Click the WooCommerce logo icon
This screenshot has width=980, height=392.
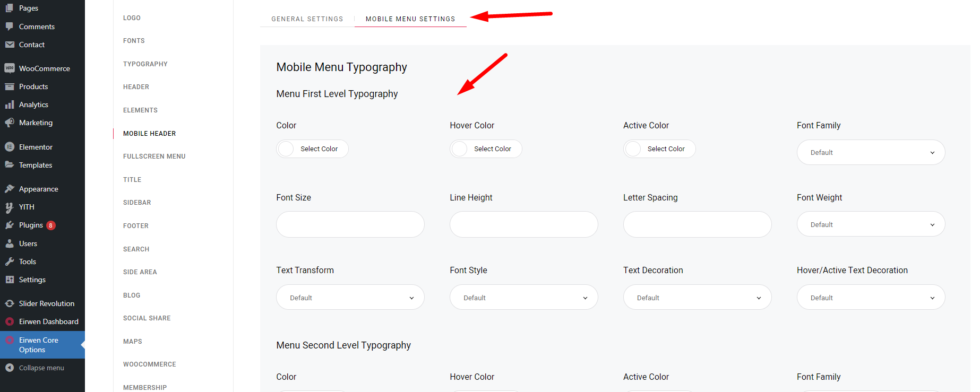[10, 68]
